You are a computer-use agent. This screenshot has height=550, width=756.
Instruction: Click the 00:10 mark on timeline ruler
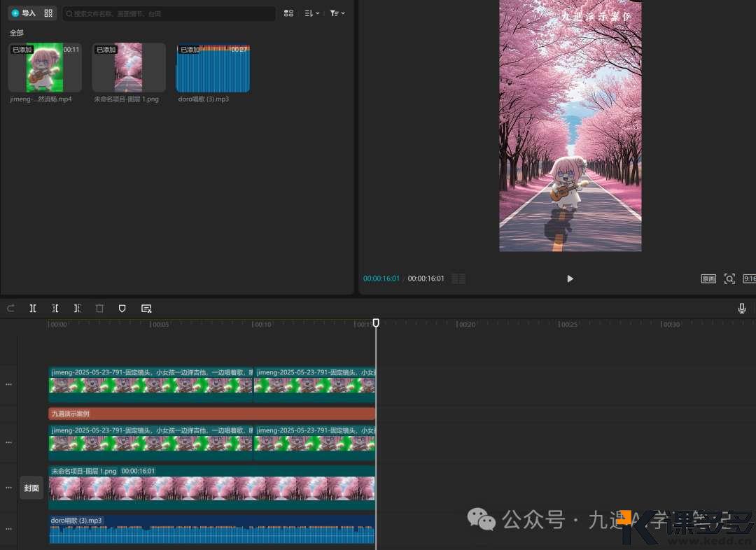(262, 325)
